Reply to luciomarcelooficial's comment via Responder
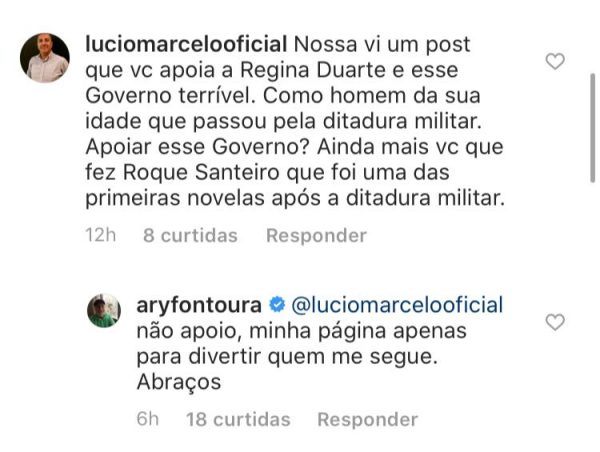This screenshot has width=600, height=452. click(316, 235)
